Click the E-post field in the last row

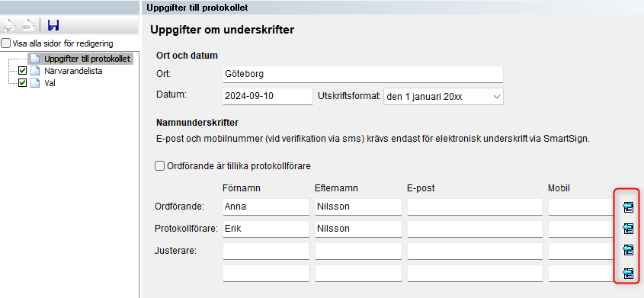(x=476, y=273)
